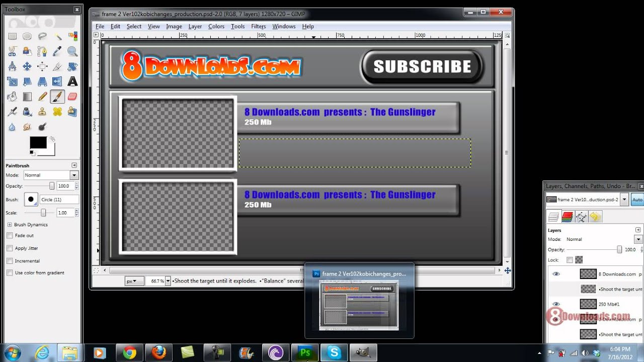Screen dimensions: 644x362
Task: Switch to the Channels tab
Action: pos(568,217)
